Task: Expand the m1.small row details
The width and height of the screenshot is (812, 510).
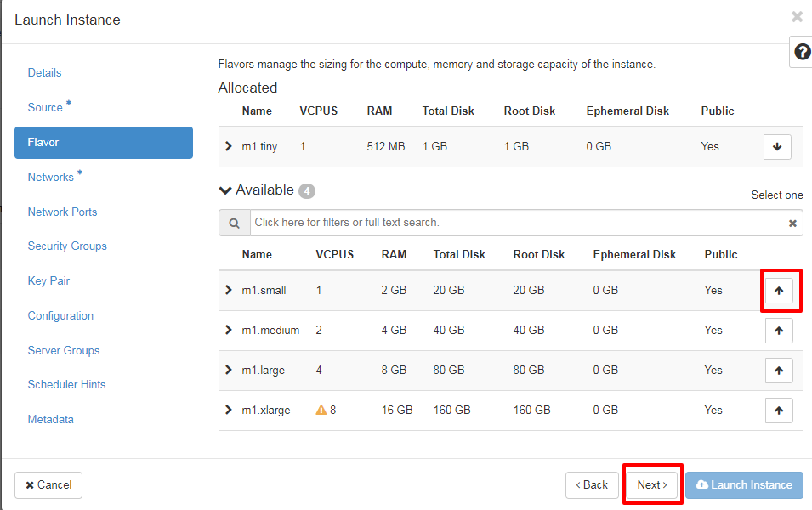Action: tap(229, 290)
